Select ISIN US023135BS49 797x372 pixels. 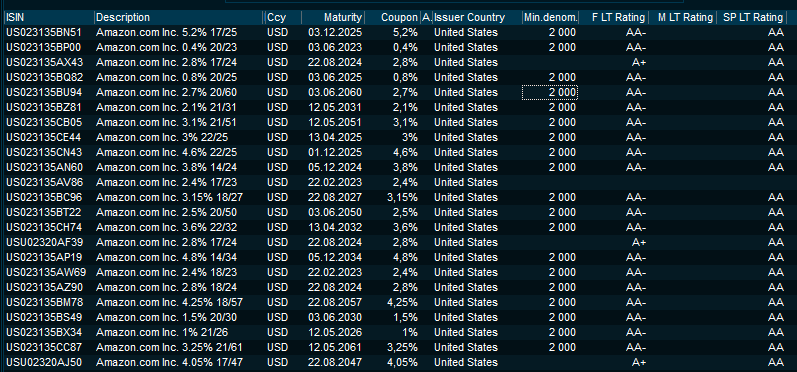(x=44, y=317)
